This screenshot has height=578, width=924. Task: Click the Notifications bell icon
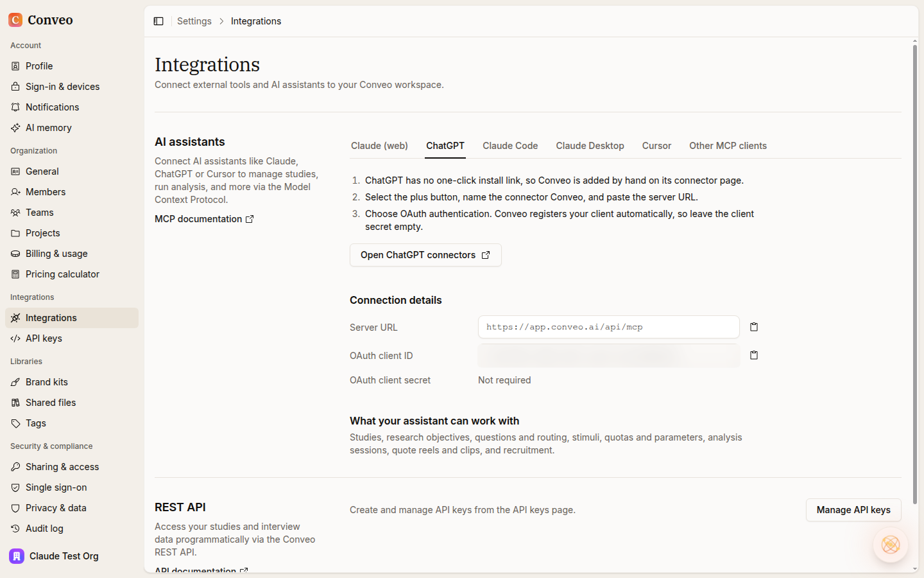15,107
